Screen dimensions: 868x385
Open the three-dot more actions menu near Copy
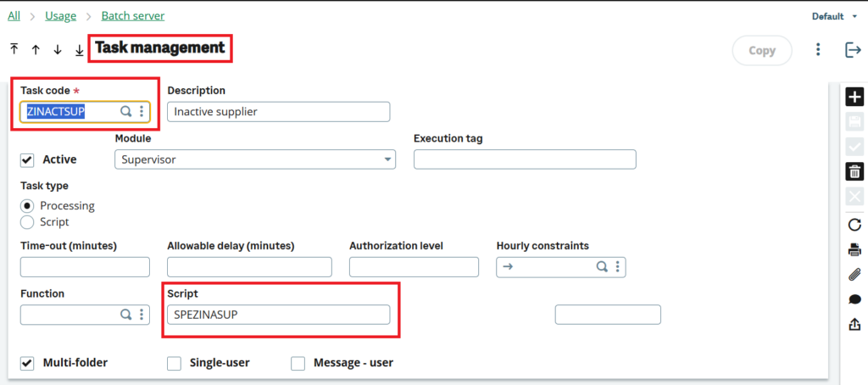pyautogui.click(x=818, y=50)
